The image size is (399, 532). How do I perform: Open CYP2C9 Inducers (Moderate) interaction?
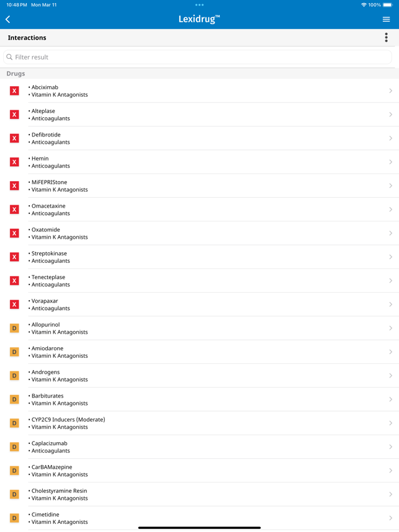[x=199, y=423]
